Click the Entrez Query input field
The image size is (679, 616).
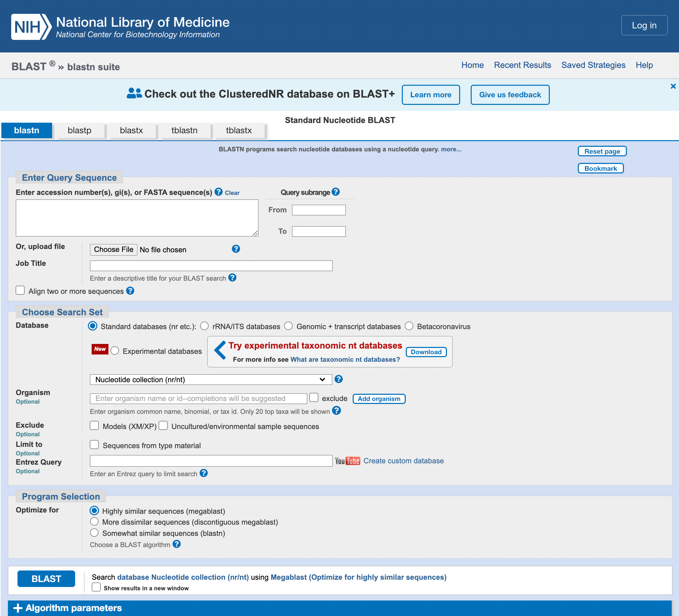tap(211, 461)
